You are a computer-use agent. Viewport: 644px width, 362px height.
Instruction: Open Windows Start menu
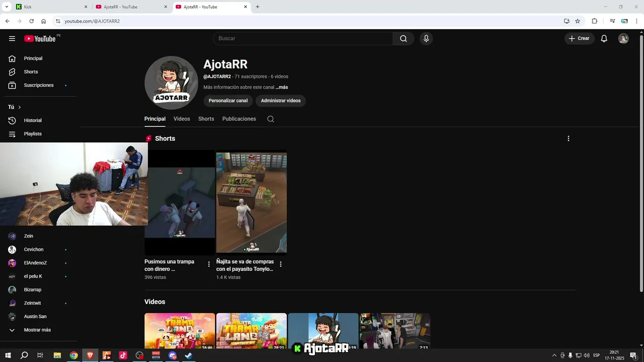click(8, 355)
